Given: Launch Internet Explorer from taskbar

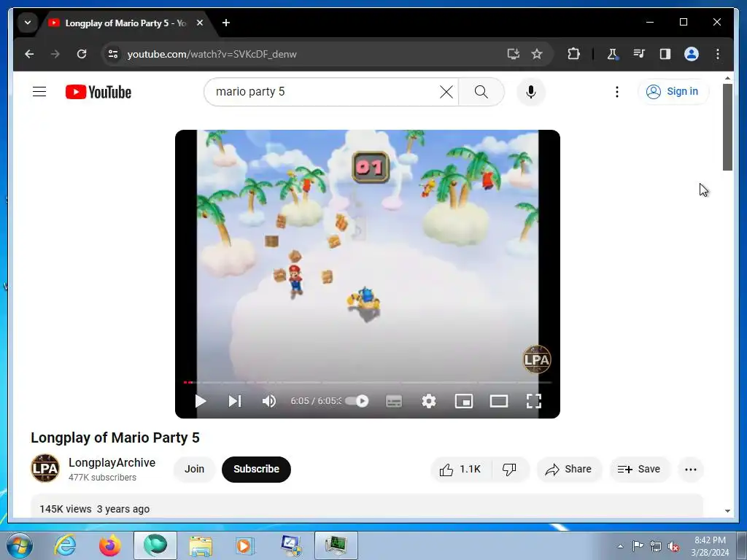Looking at the screenshot, I should pos(65,545).
